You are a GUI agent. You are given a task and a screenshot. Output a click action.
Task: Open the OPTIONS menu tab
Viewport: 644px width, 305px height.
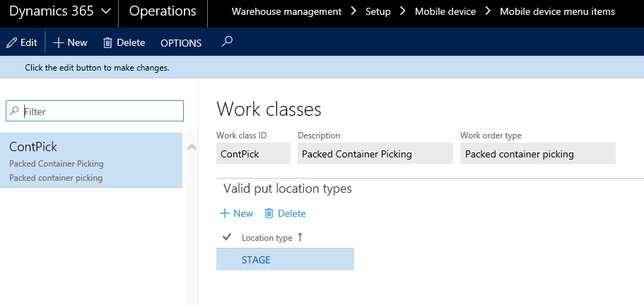(x=181, y=43)
